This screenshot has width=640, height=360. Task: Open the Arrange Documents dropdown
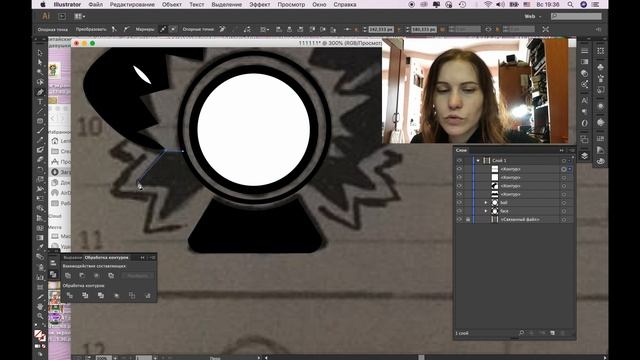coord(80,16)
